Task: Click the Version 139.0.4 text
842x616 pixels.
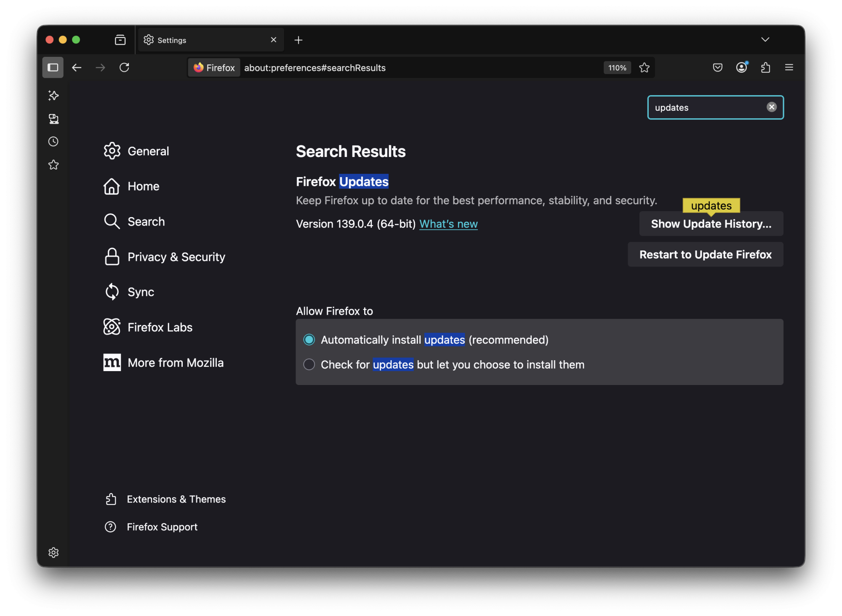Action: coord(356,224)
